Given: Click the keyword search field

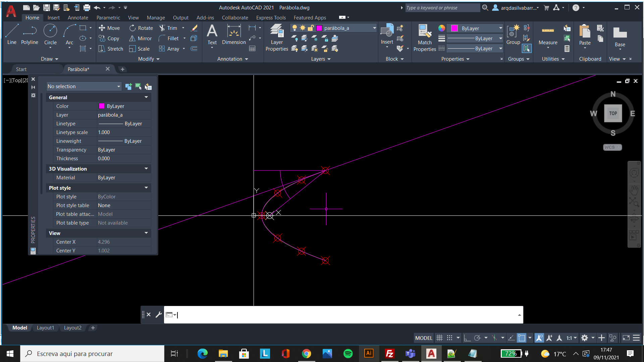Looking at the screenshot, I should click(x=442, y=8).
